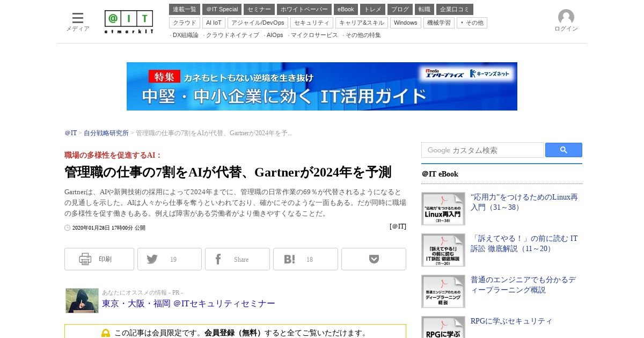The image size is (644, 338).
Task: Open ホワイトペーパー navigation item
Action: 304,10
